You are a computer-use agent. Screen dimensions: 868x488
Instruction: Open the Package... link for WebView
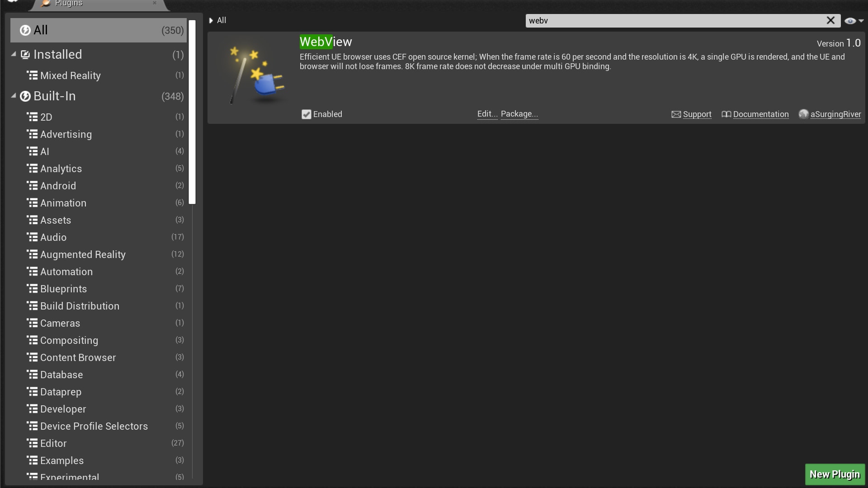[519, 114]
